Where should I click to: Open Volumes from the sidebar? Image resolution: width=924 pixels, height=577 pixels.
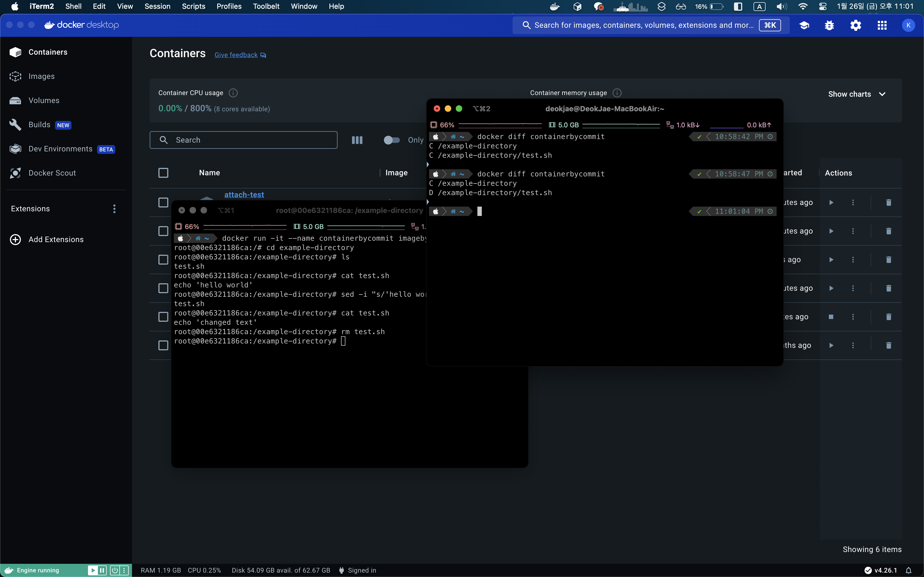[x=43, y=100]
